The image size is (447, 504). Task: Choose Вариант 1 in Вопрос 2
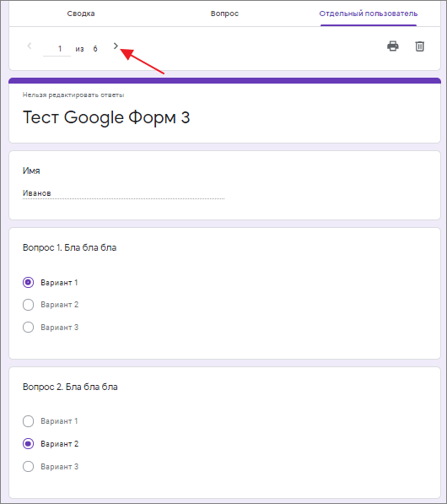(29, 421)
